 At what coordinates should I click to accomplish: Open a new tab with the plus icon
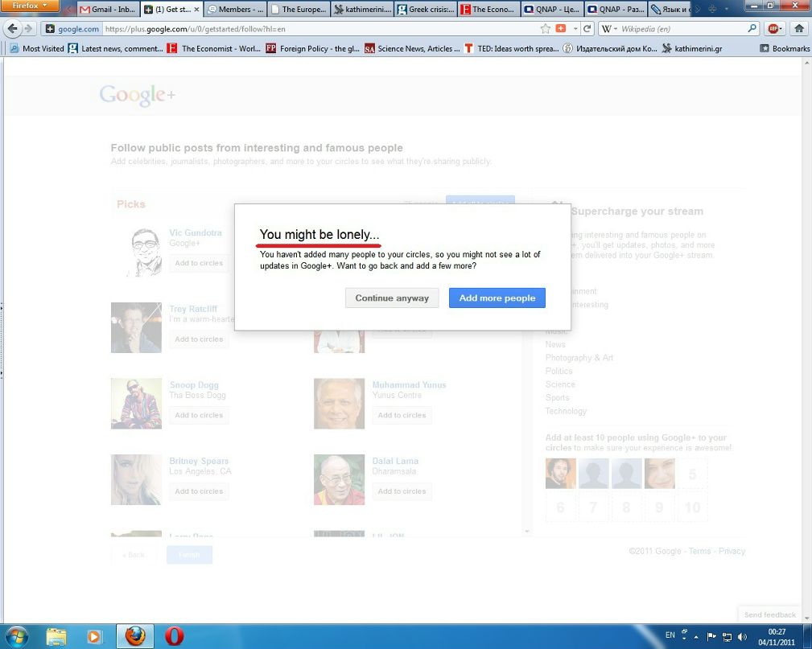[x=712, y=9]
